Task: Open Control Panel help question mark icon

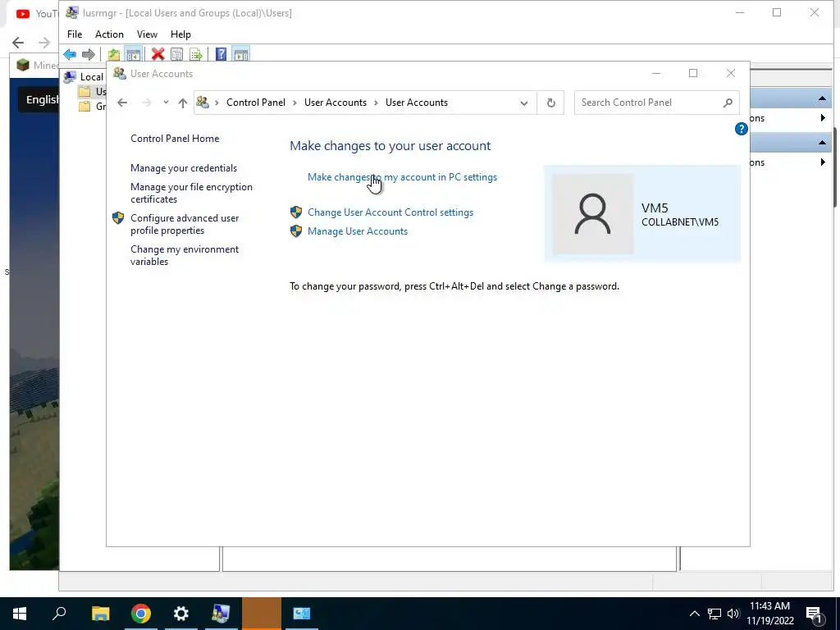Action: 741,129
